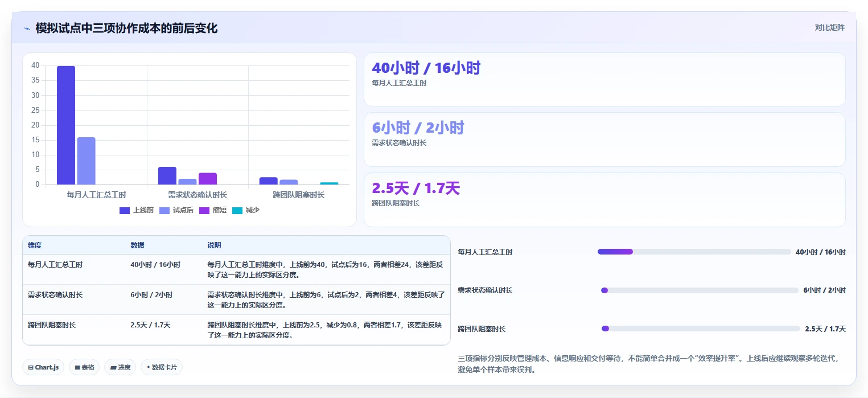Click the 需求状态确认时长 progress bar
The image size is (868, 398).
700,290
